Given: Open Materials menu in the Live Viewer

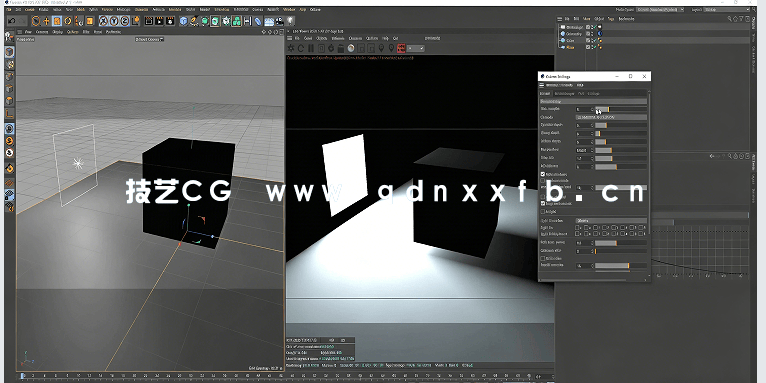Looking at the screenshot, I should 338,38.
